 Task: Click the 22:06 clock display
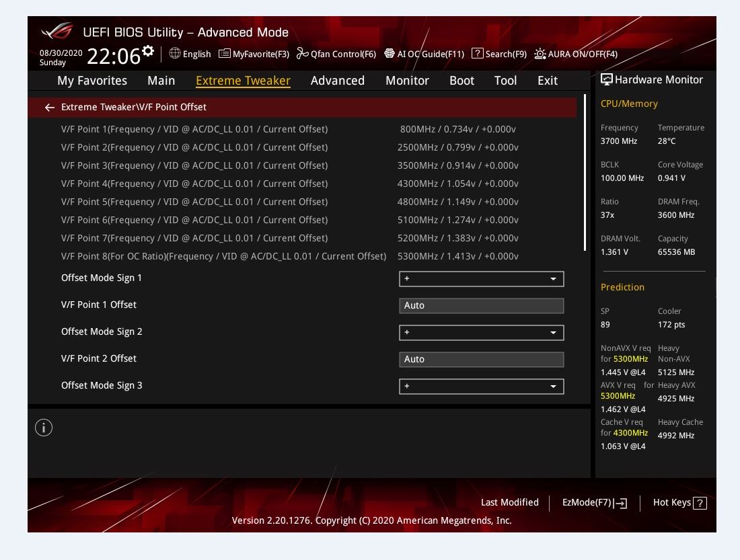pyautogui.click(x=114, y=56)
